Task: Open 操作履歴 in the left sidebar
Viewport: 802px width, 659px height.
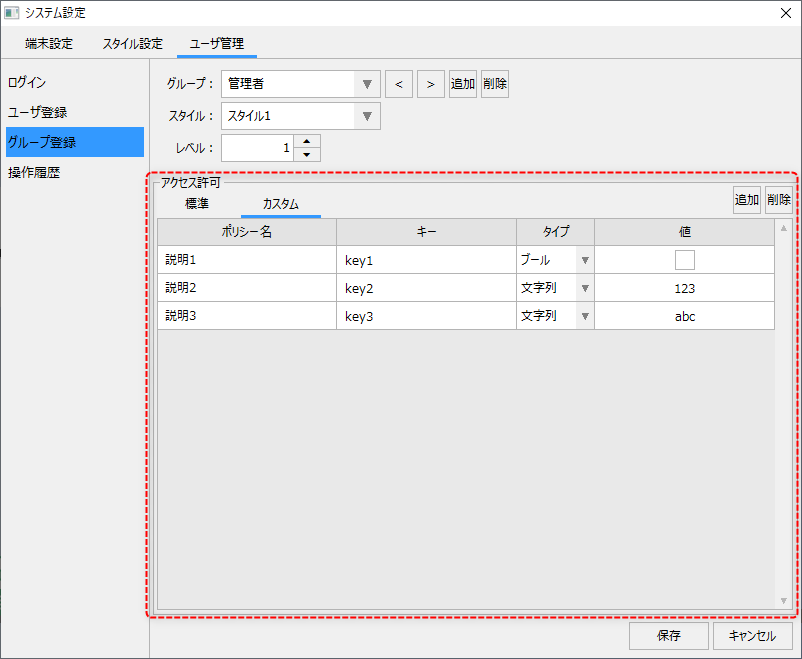Action: (x=34, y=172)
